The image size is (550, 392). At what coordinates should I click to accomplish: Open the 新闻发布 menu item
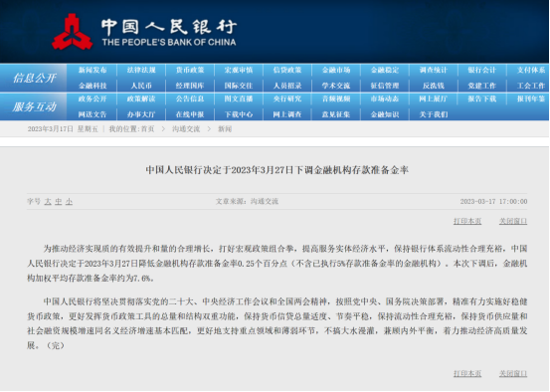[x=92, y=71]
